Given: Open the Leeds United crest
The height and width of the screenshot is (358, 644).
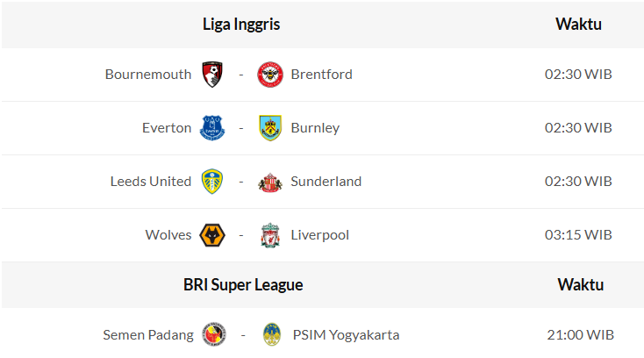Looking at the screenshot, I should [212, 182].
